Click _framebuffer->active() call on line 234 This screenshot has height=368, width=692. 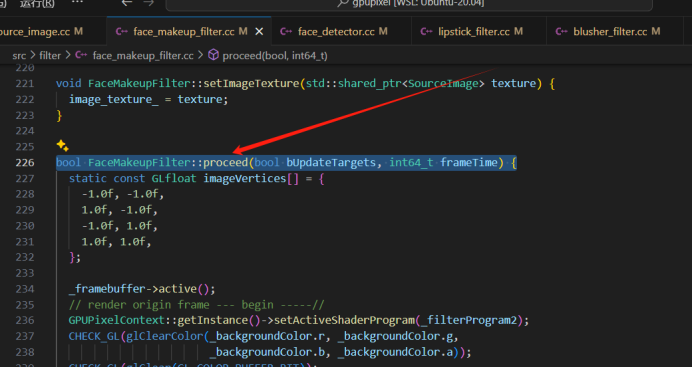(x=142, y=289)
